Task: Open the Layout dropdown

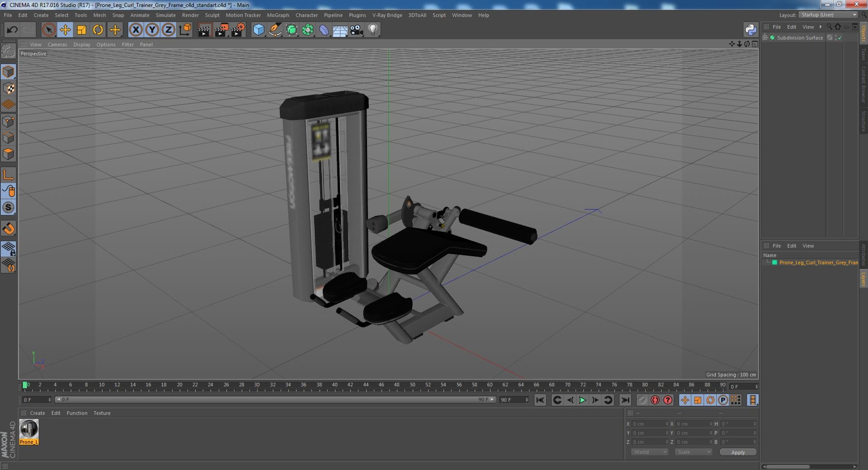Action: tap(828, 15)
